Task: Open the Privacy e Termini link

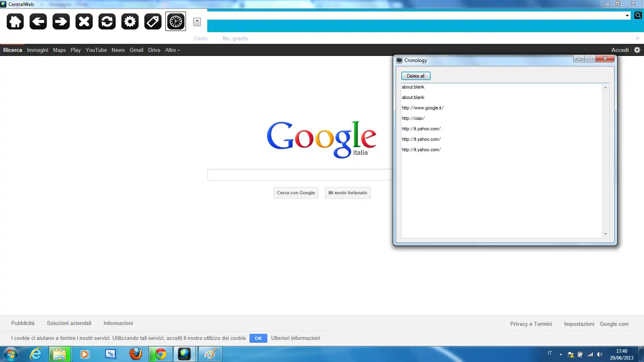Action: click(531, 324)
